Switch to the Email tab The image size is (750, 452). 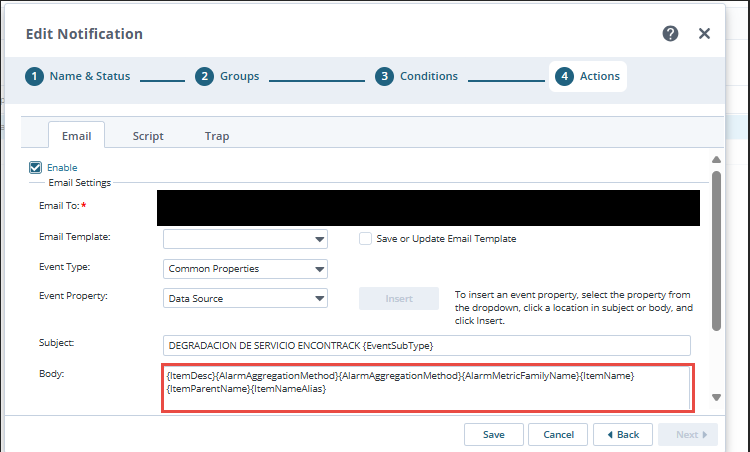click(77, 136)
